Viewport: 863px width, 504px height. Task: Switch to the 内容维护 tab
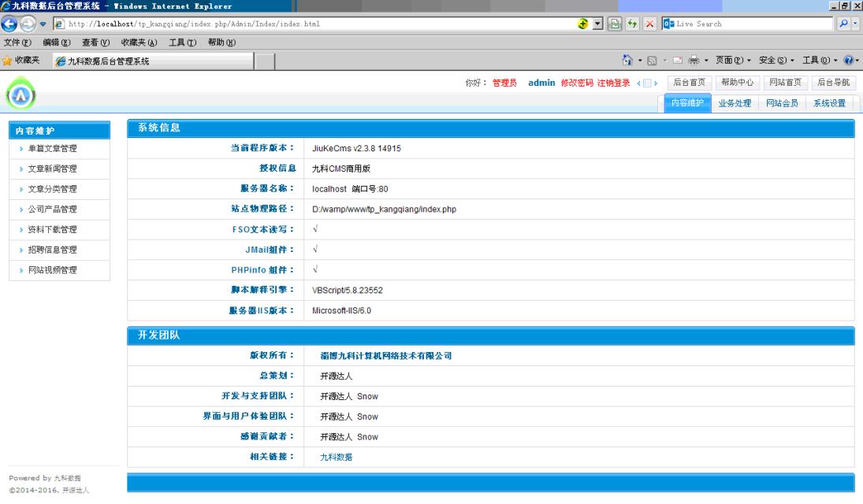click(x=687, y=103)
